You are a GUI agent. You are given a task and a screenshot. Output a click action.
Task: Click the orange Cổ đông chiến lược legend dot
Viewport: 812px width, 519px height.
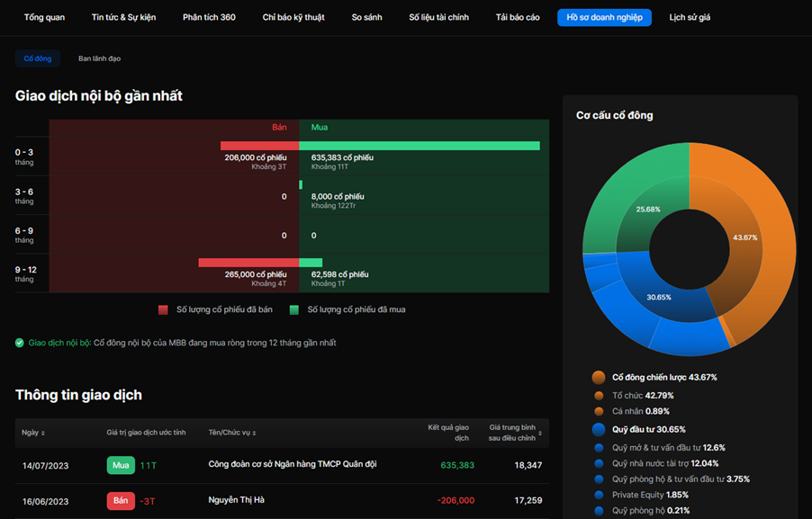(x=599, y=377)
